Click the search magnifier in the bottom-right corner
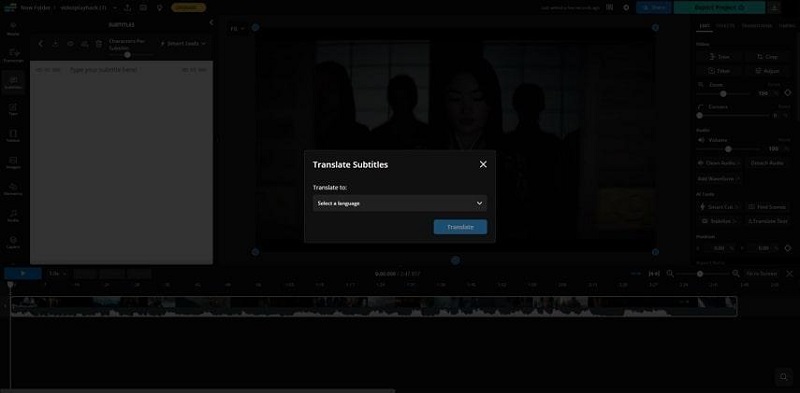This screenshot has height=393, width=800. pyautogui.click(x=783, y=377)
